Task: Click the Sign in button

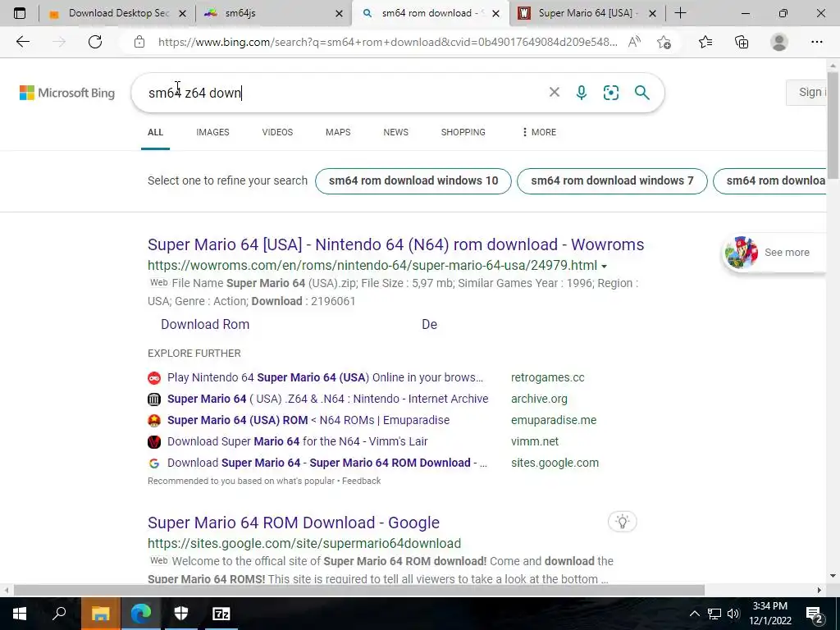Action: pyautogui.click(x=807, y=92)
